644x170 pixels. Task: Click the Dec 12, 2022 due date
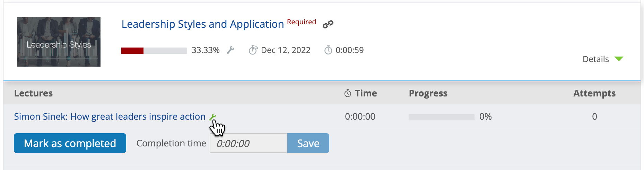point(286,50)
